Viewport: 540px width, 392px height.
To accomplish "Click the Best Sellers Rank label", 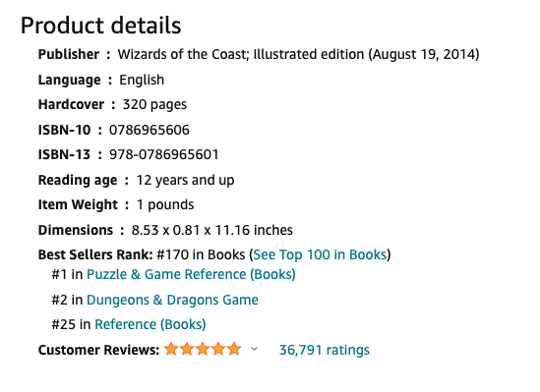I will (95, 254).
